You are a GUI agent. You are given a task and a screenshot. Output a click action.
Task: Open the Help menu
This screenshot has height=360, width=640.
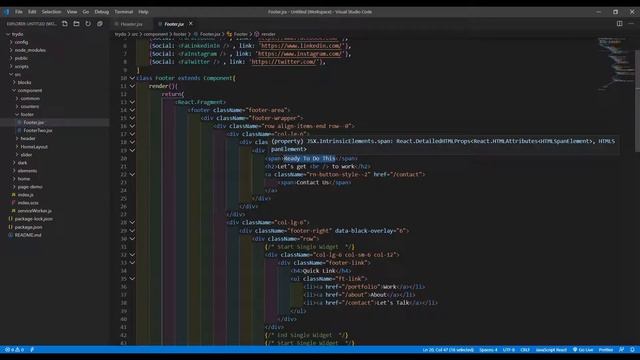click(143, 12)
